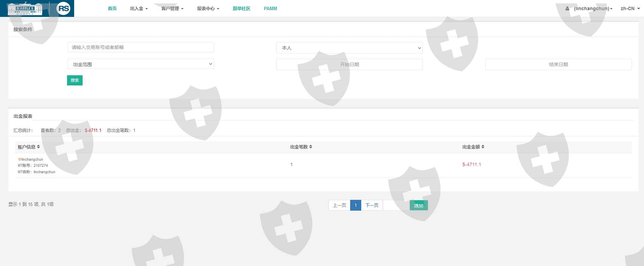Click the 跳转 page jump button

coord(419,206)
